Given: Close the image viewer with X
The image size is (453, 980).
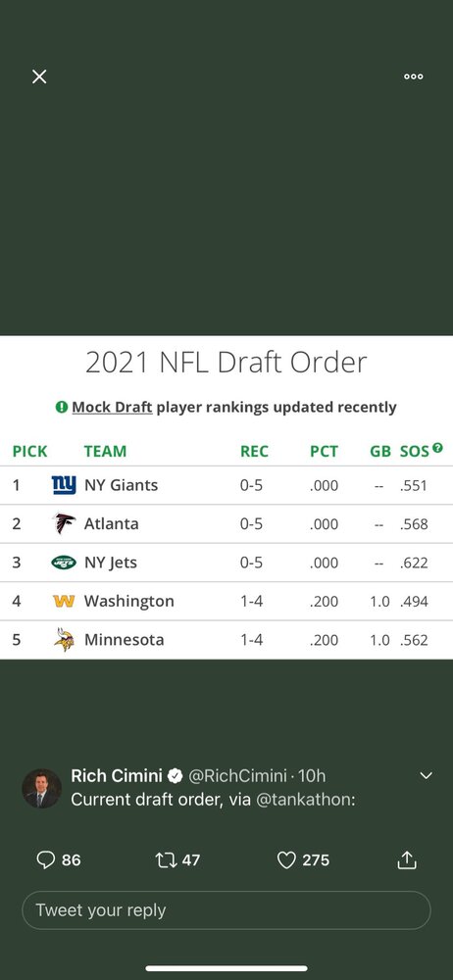Looking at the screenshot, I should coord(39,76).
